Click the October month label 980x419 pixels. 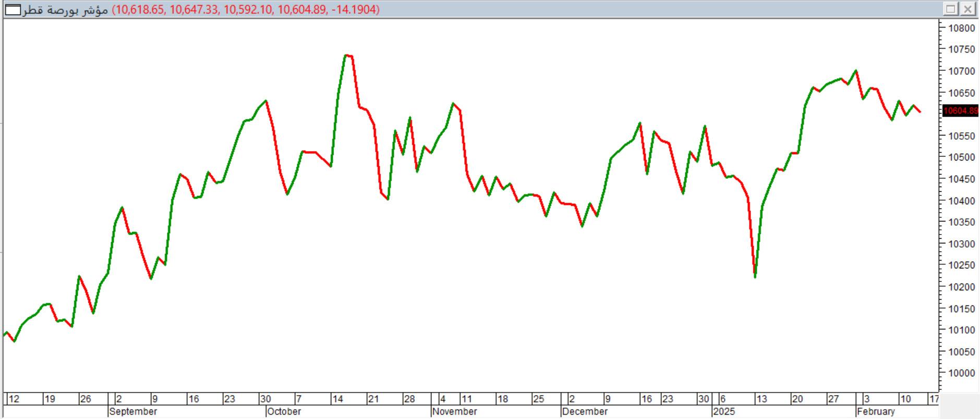coord(284,412)
